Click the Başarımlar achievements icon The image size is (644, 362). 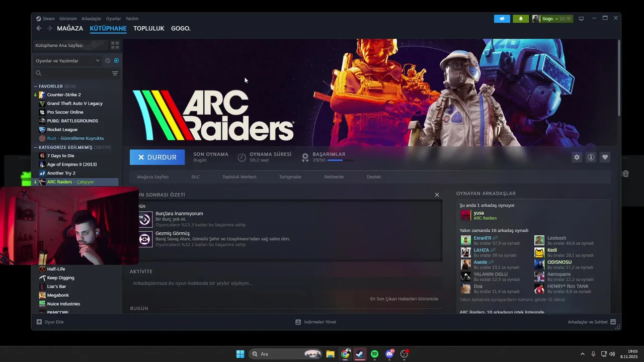pos(305,157)
